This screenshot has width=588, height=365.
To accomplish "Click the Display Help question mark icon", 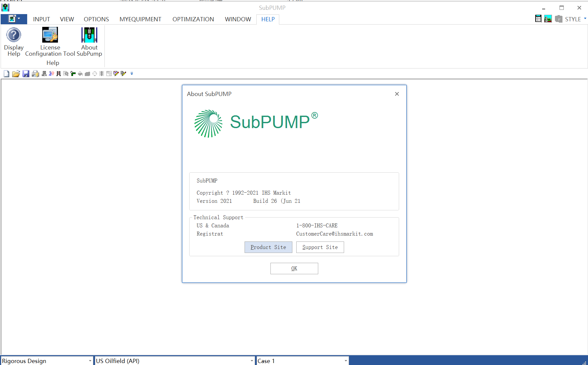I will click(14, 35).
